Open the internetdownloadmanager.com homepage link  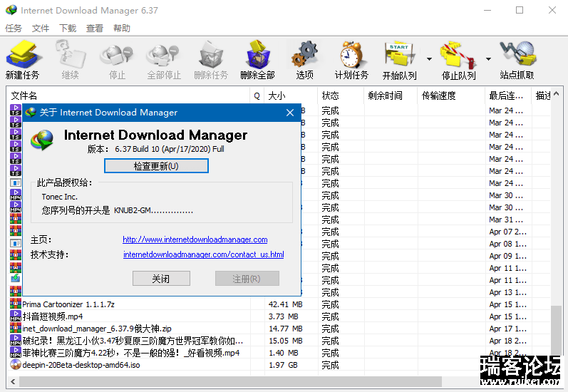point(195,239)
